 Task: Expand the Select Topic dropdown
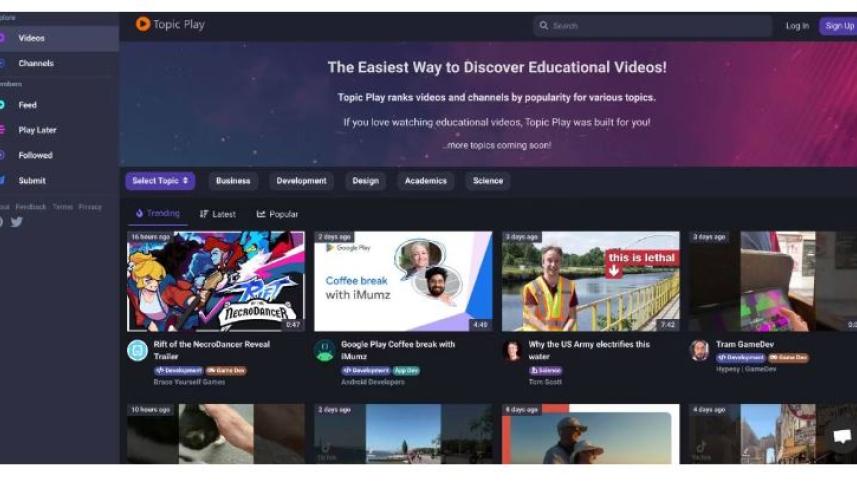160,181
